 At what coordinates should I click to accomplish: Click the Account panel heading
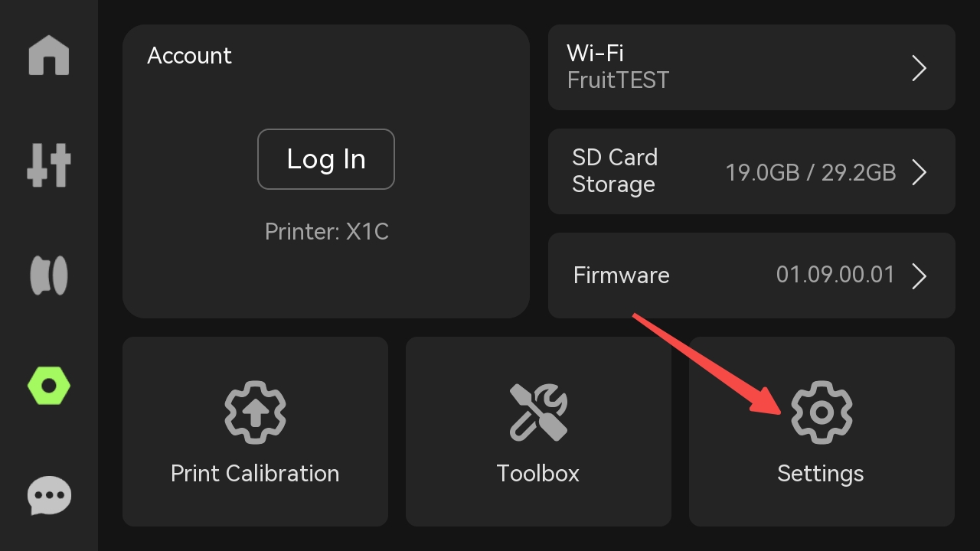coord(189,55)
